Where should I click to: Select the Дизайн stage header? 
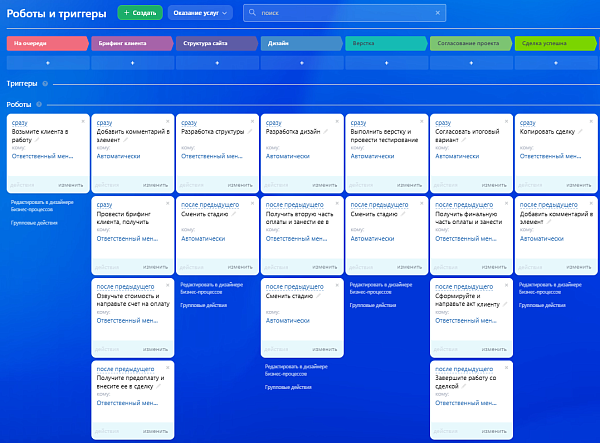302,43
